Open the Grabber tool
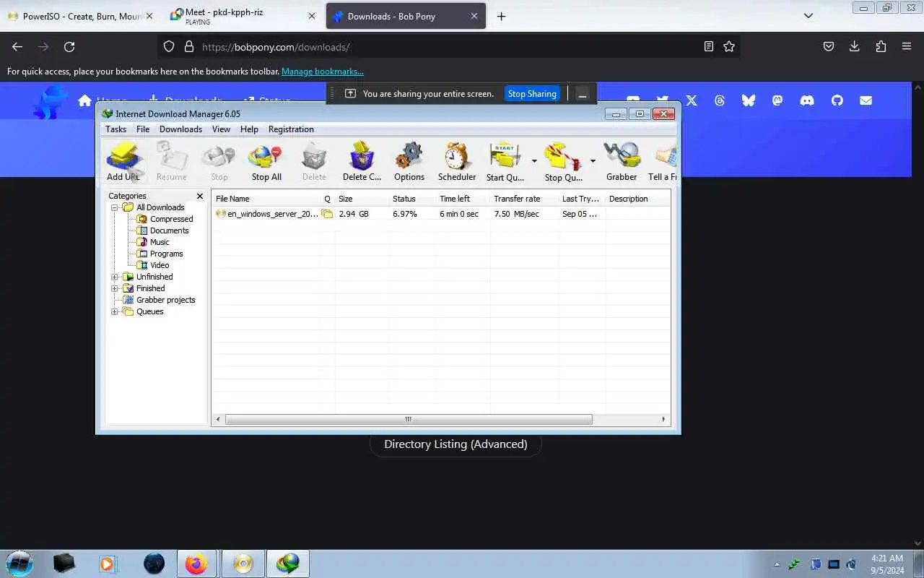This screenshot has height=578, width=924. 622,161
